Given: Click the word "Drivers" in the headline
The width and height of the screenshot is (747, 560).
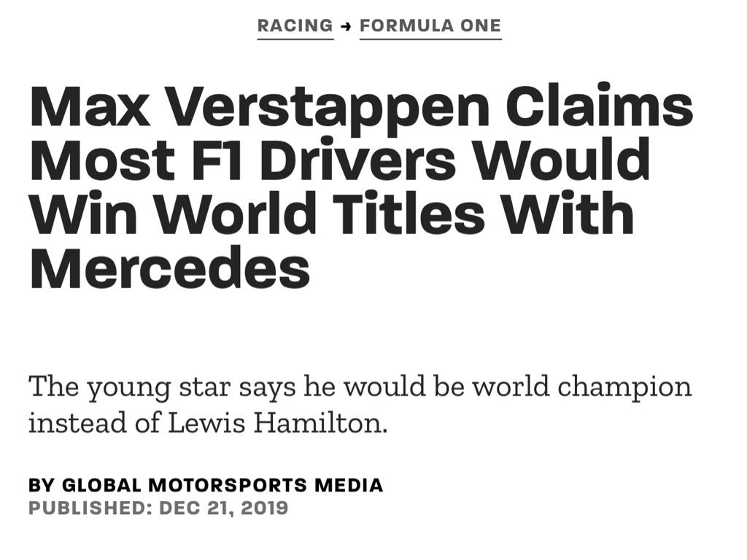Looking at the screenshot, I should click(357, 159).
